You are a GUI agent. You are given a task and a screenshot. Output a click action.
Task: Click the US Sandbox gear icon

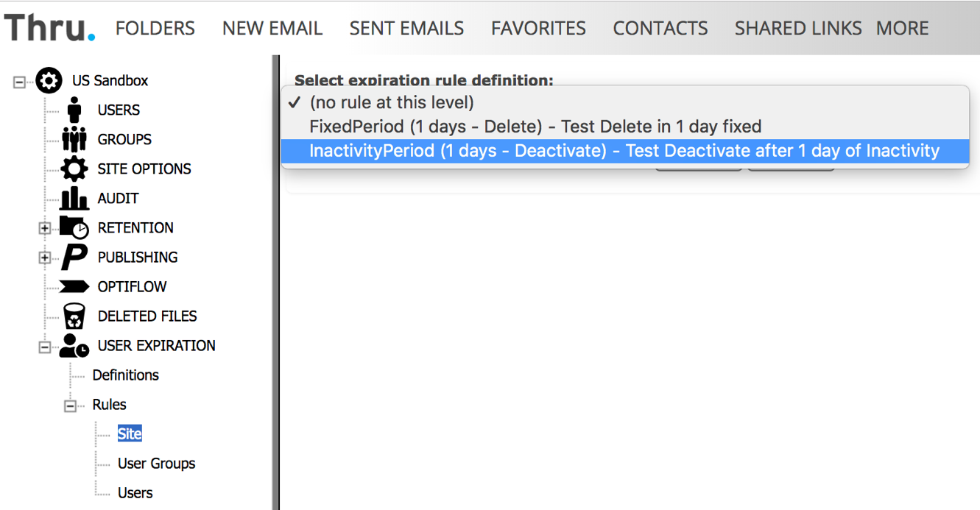point(49,80)
